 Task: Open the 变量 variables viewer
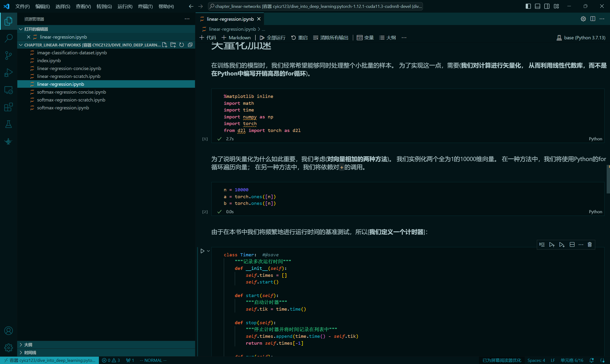[365, 38]
